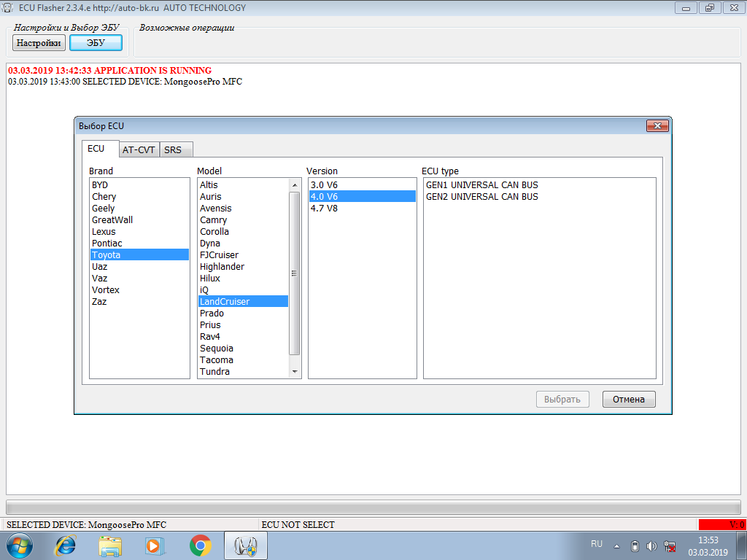Select Corolla in the Model list
Screen dimensions: 747x560
pos(244,231)
